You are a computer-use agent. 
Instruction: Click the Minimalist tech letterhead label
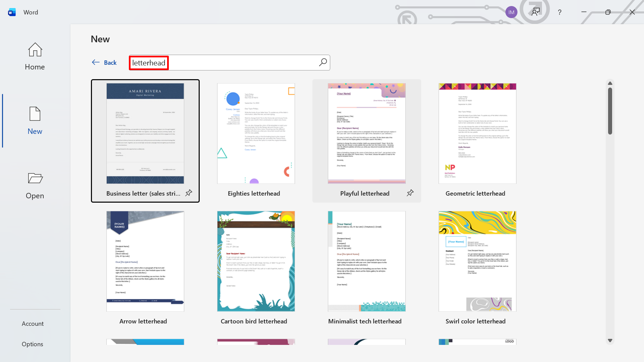pos(365,321)
